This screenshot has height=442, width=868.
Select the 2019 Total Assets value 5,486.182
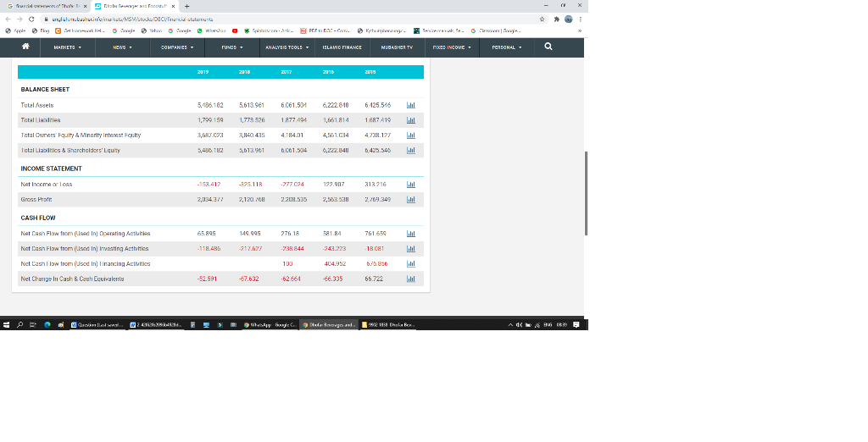[210, 105]
